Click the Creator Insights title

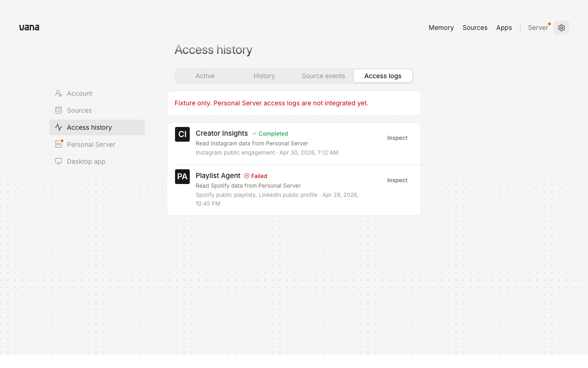coord(222,133)
